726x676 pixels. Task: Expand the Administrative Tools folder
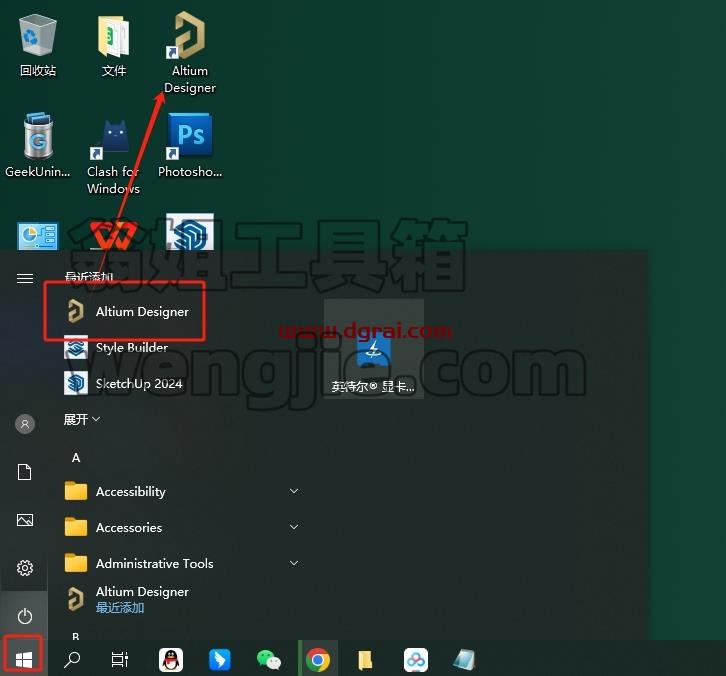tap(182, 563)
